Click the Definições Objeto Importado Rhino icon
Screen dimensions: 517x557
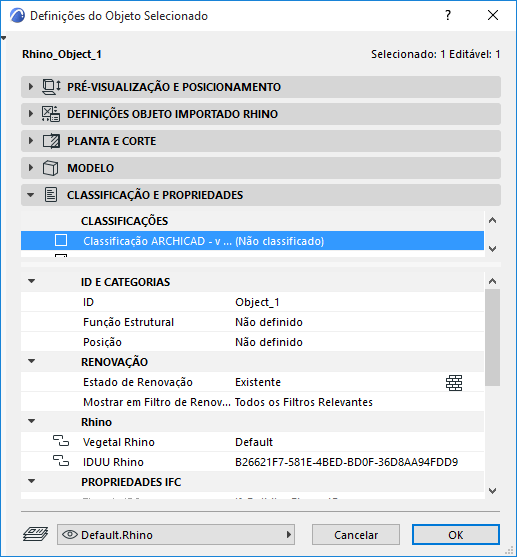tap(51, 114)
